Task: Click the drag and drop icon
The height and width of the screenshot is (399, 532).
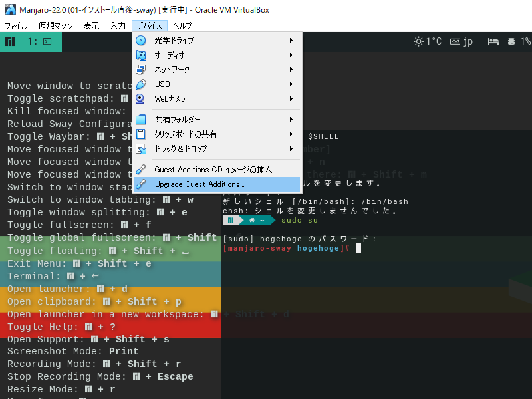Action: [x=141, y=148]
